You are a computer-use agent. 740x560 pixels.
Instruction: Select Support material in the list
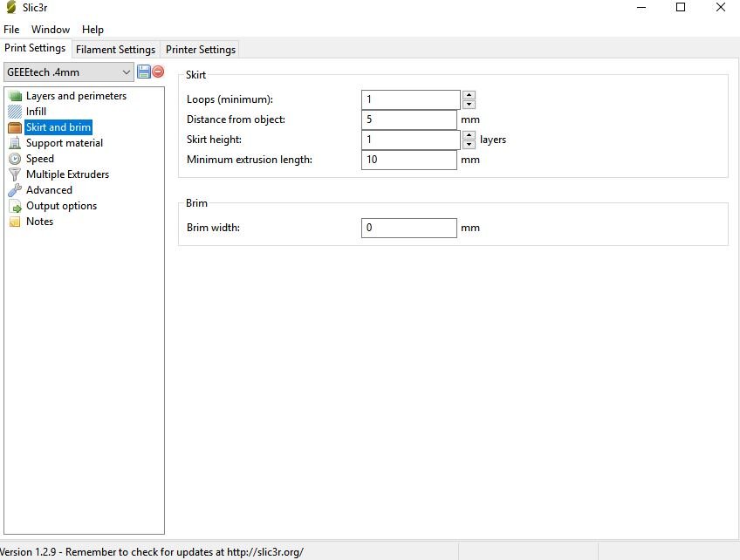click(65, 143)
